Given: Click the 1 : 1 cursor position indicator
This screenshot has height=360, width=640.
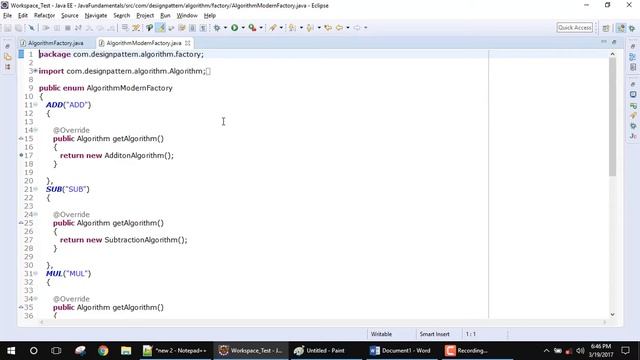Looking at the screenshot, I should (x=471, y=334).
